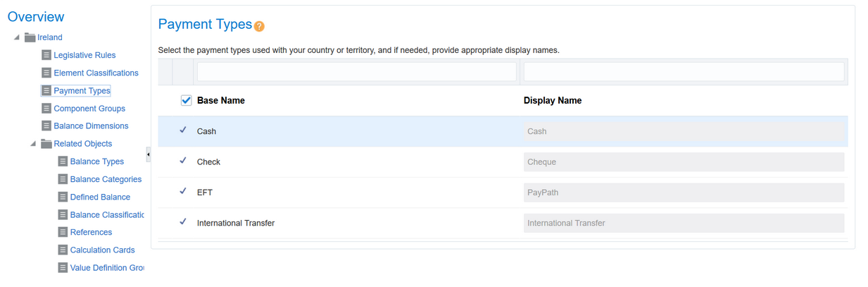Toggle the checkmark for the Check row

point(183,161)
